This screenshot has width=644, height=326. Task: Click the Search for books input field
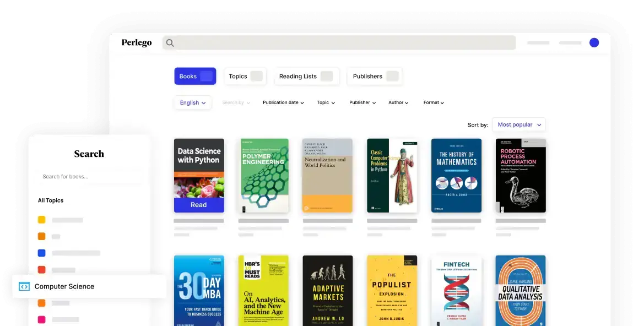click(88, 177)
